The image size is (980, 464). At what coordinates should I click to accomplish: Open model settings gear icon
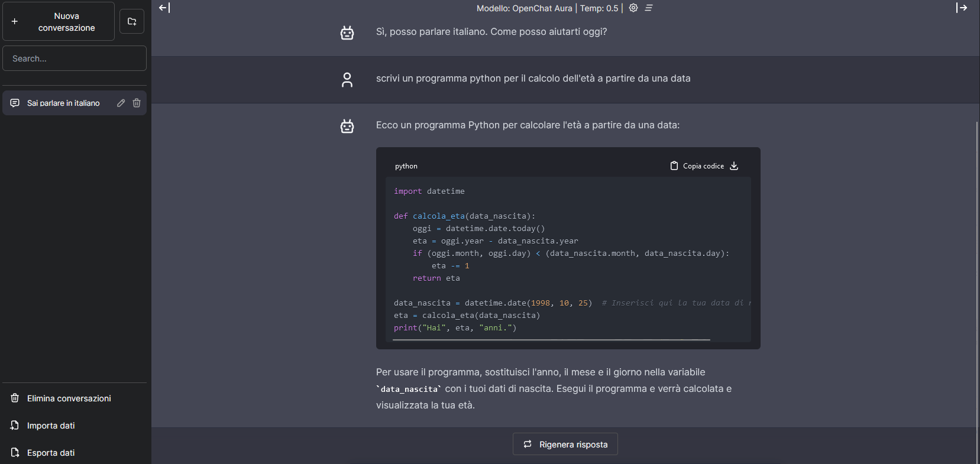[633, 8]
